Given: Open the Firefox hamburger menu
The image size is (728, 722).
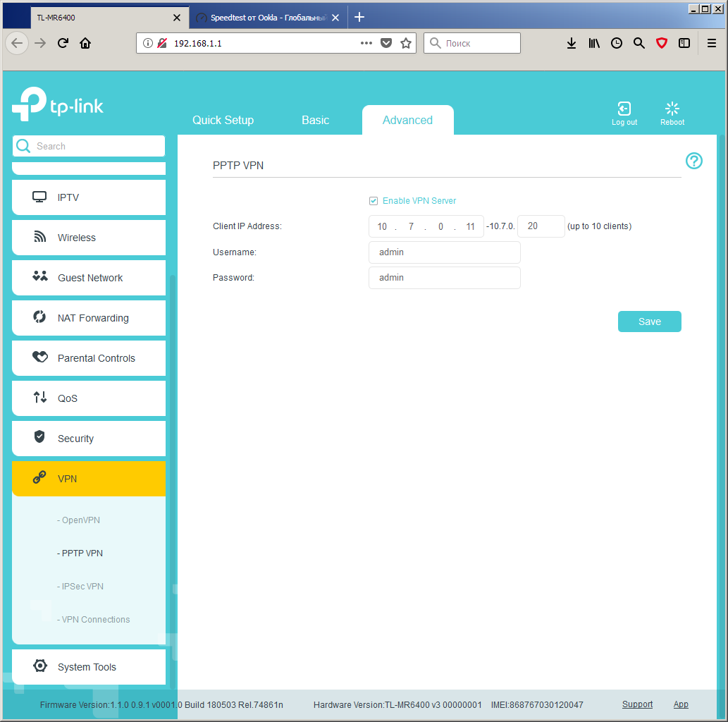Looking at the screenshot, I should 711,43.
